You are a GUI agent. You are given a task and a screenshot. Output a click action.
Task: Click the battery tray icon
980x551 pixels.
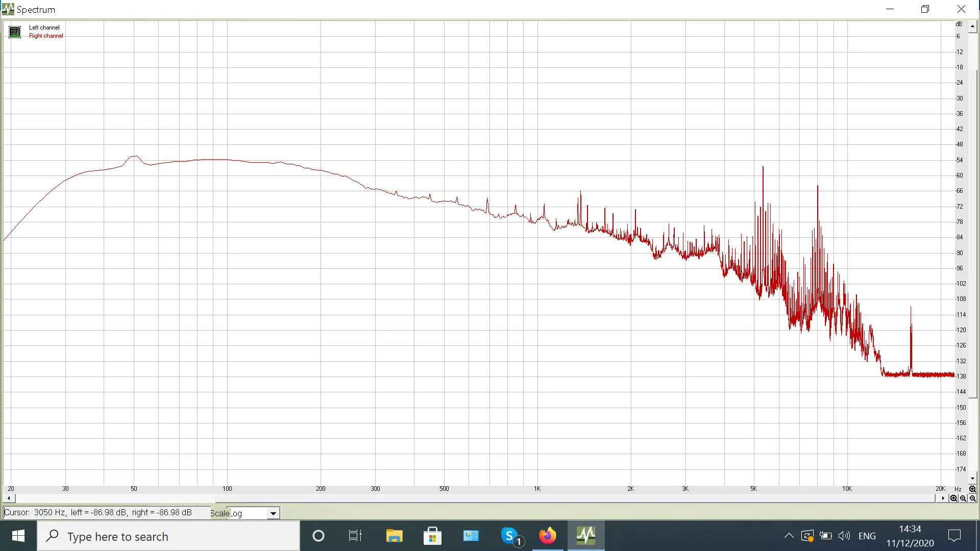point(826,536)
